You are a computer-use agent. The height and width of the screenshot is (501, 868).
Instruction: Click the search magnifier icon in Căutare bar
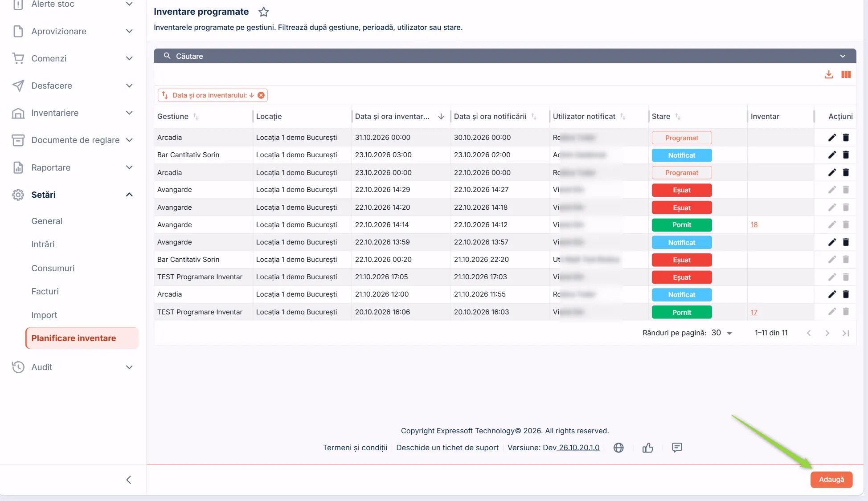tap(167, 56)
